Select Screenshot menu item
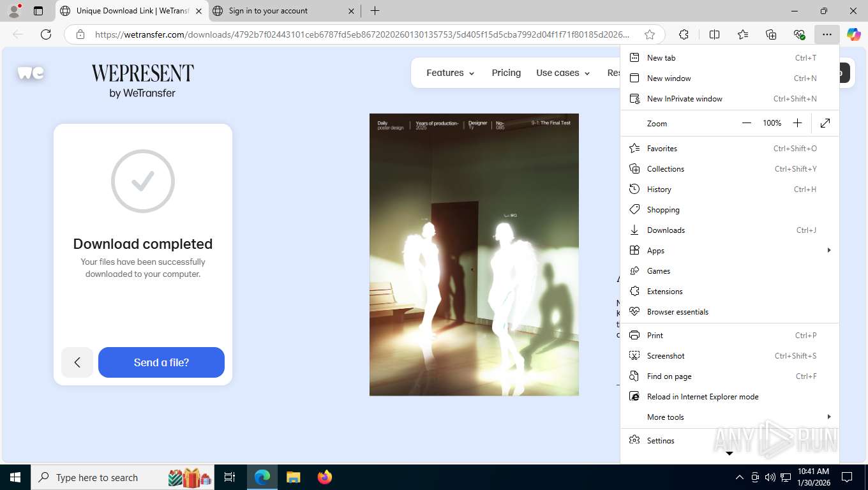The image size is (868, 490). click(730, 356)
